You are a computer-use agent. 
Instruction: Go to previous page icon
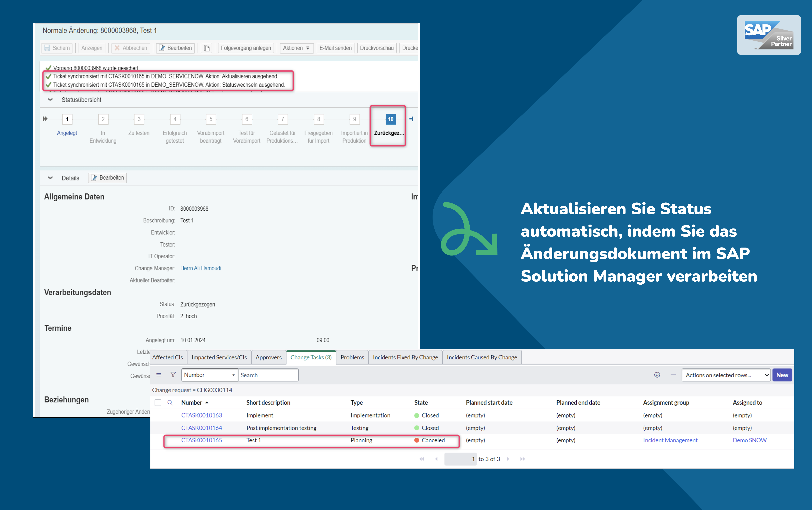tap(436, 459)
